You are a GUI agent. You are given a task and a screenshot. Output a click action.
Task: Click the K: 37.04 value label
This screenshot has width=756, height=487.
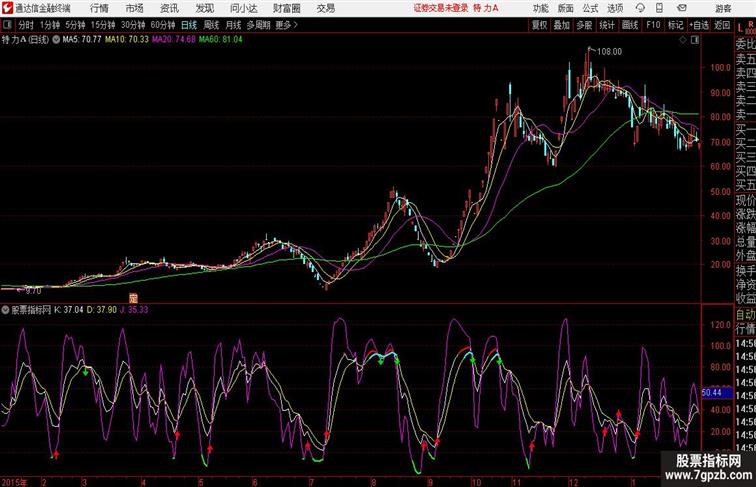(x=68, y=310)
